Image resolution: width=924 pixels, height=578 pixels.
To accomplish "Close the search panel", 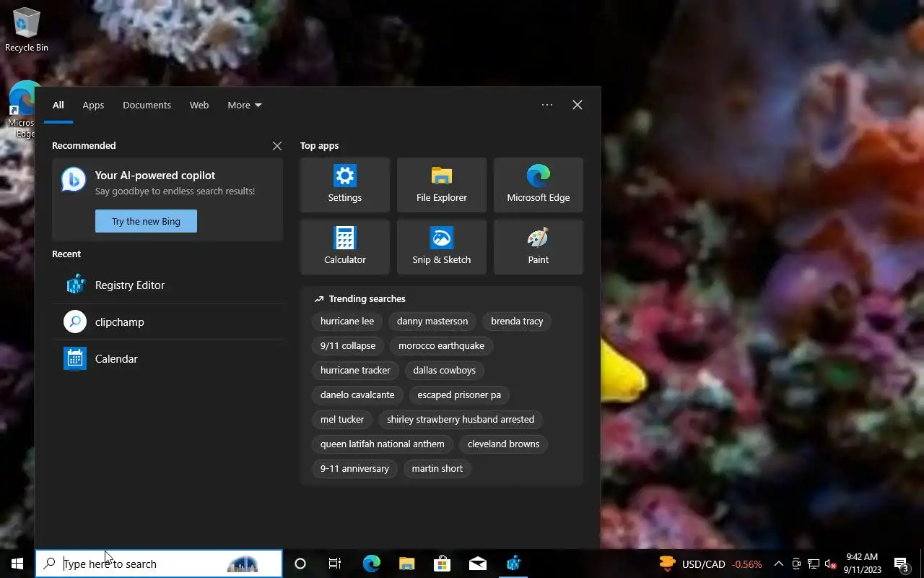I will pos(577,105).
